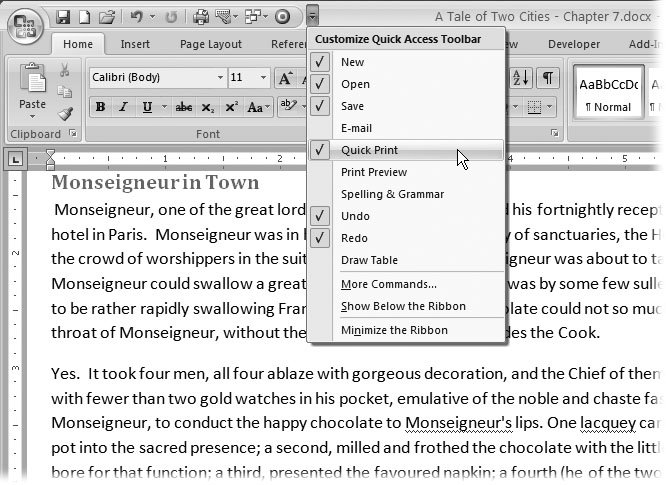Click the Quick Print printer icon
Screen dimensions: 666x485
[x=200, y=17]
